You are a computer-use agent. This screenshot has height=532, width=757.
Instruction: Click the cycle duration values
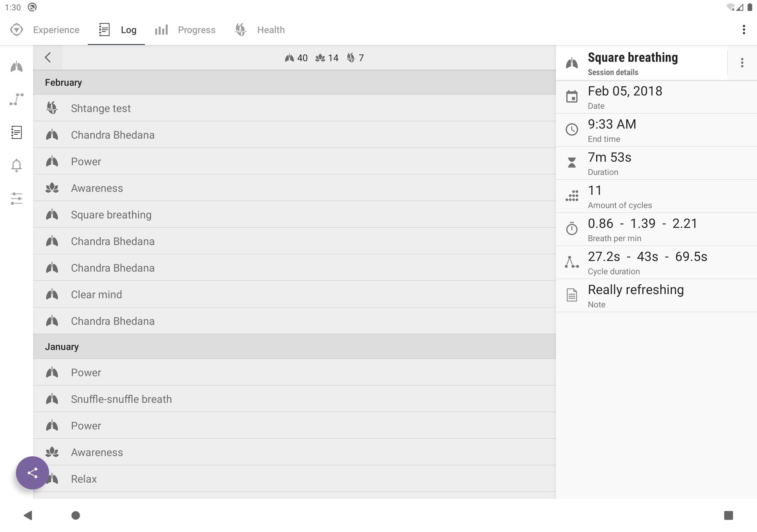pyautogui.click(x=647, y=257)
